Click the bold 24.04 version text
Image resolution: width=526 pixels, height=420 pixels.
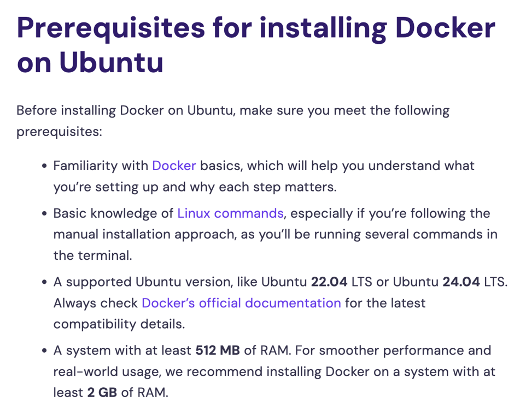click(461, 282)
